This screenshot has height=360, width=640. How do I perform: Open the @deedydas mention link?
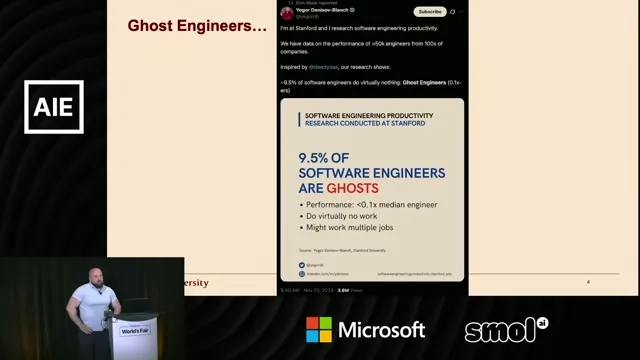(x=323, y=67)
